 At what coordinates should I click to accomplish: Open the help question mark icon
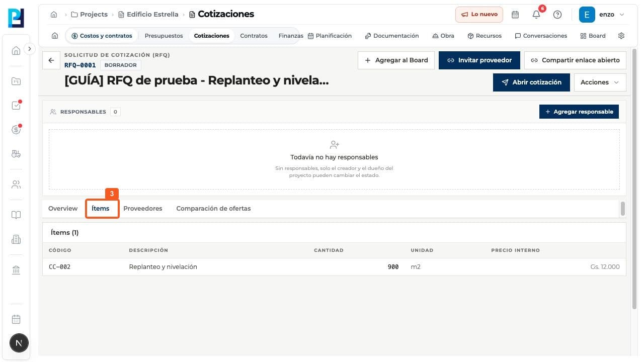[557, 15]
